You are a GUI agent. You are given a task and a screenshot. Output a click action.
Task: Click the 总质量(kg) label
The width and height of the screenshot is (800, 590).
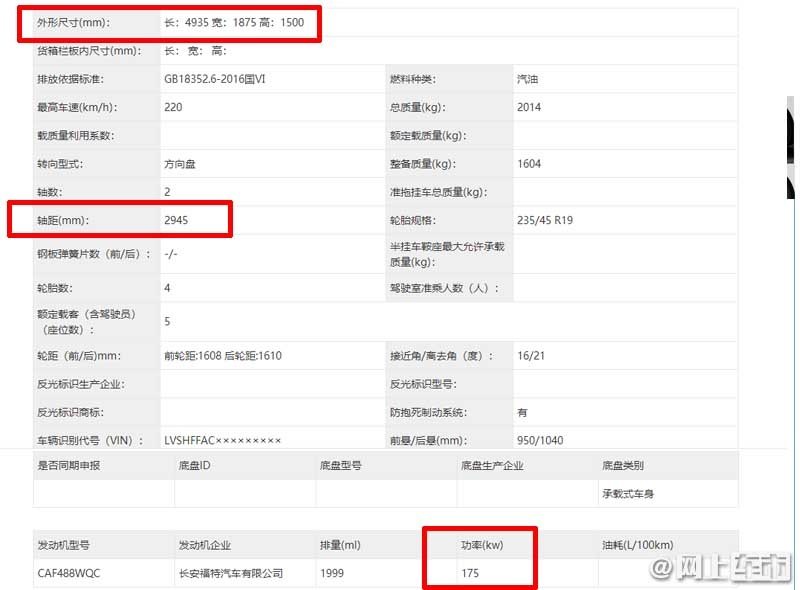point(418,107)
